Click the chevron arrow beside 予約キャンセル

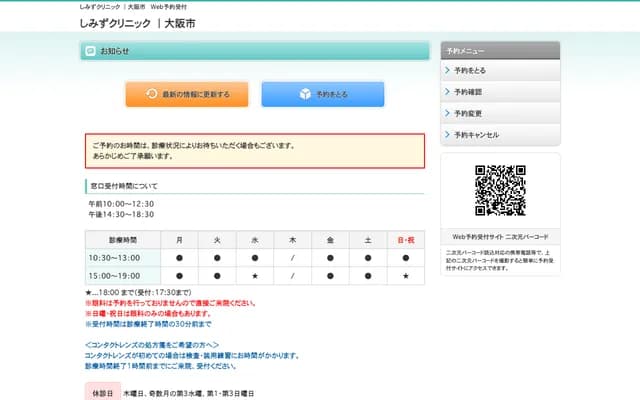pyautogui.click(x=447, y=134)
